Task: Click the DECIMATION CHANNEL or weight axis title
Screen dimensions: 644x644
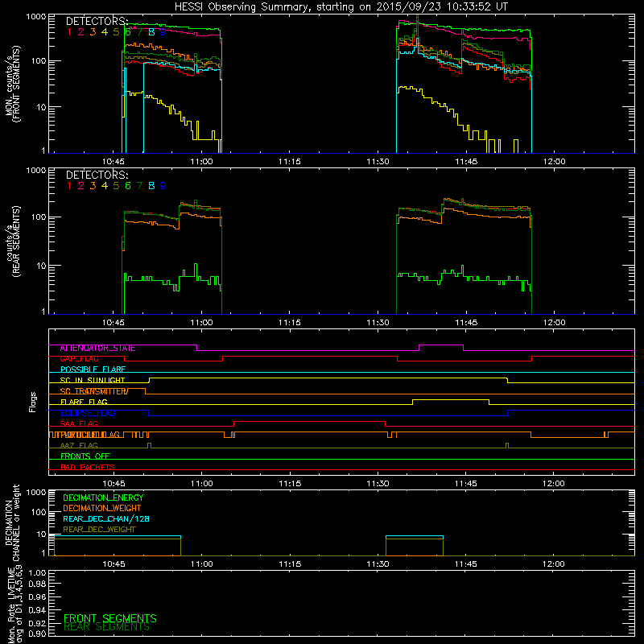Action: 12,522
